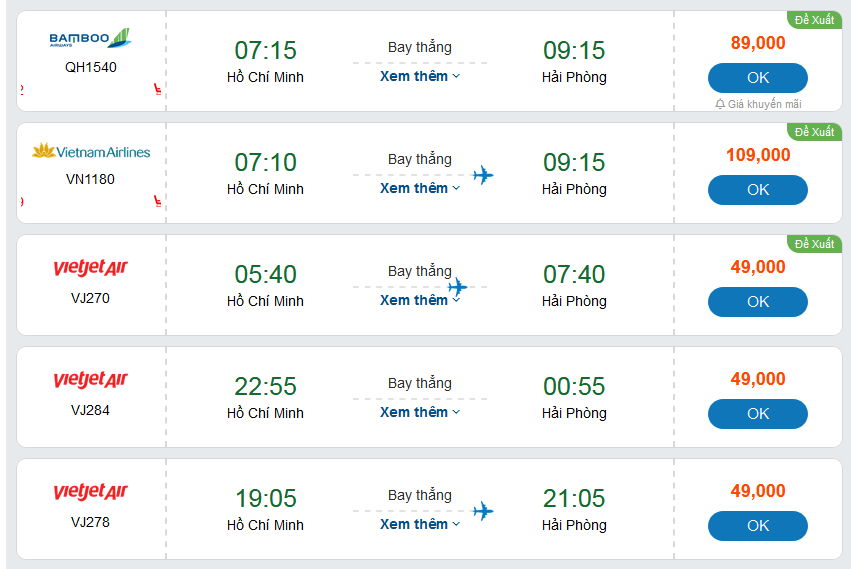This screenshot has width=851, height=569.
Task: Click the 49,000 price of flight VJ278
Action: [x=757, y=491]
